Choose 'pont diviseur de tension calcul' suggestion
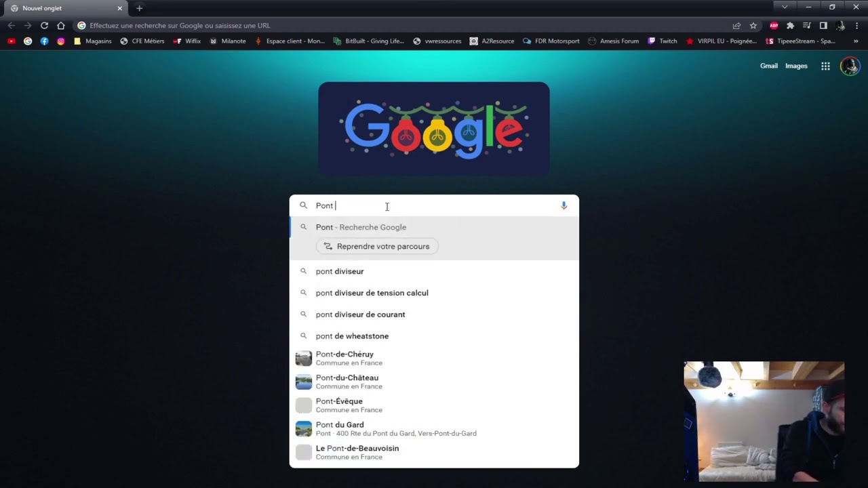 (434, 293)
